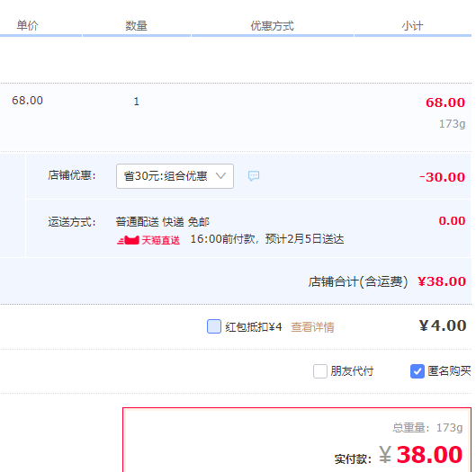
Task: Click the 实付款 ¥38.00 final payment amount
Action: tap(421, 454)
